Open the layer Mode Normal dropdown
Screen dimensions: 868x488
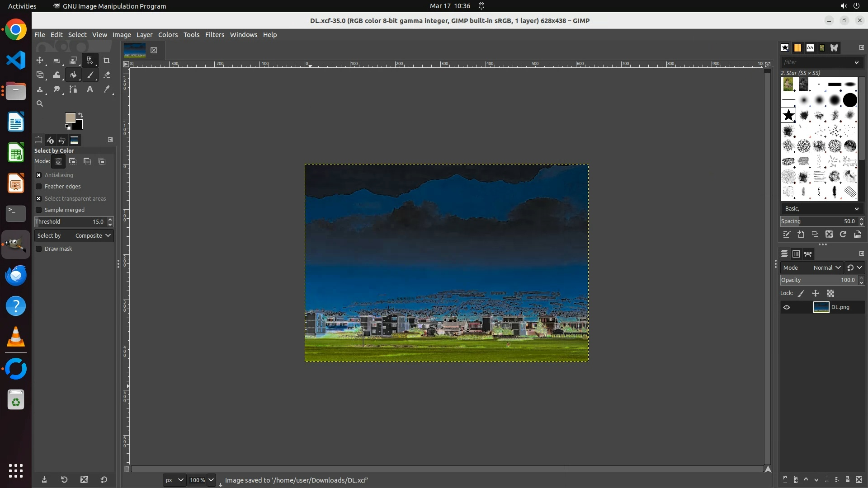tap(827, 268)
